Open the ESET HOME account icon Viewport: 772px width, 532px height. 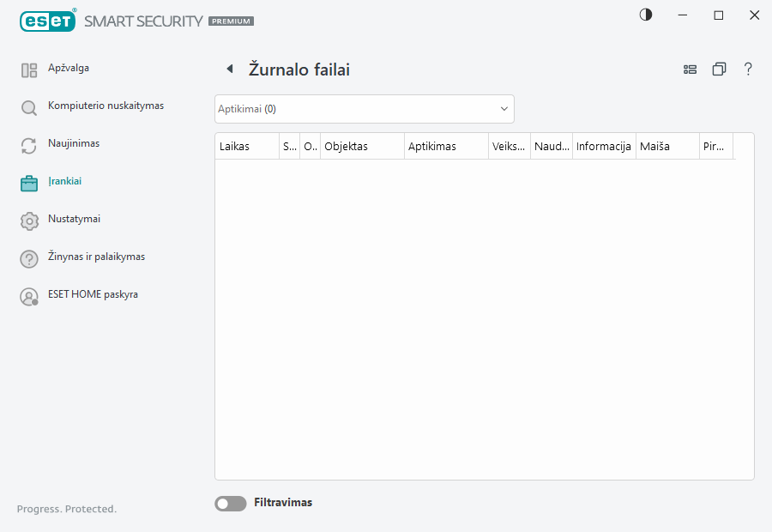click(28, 296)
